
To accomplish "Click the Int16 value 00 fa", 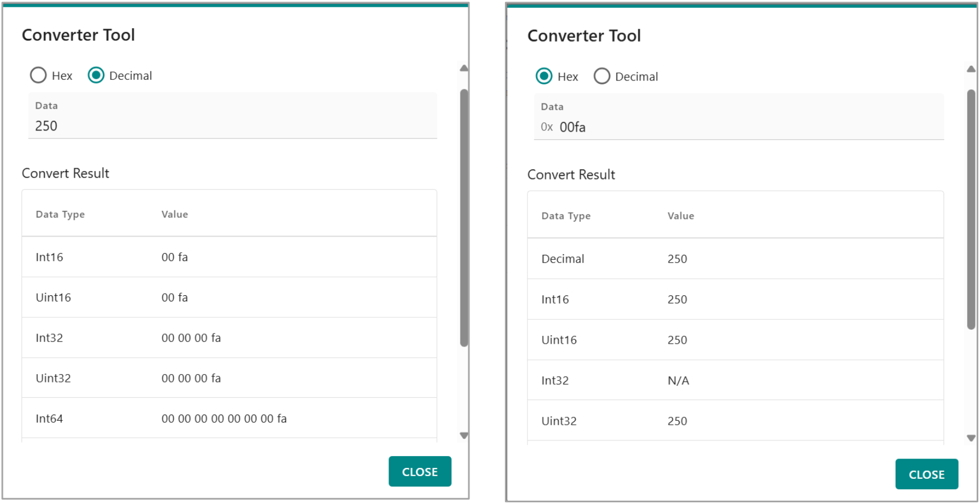I will [x=175, y=257].
